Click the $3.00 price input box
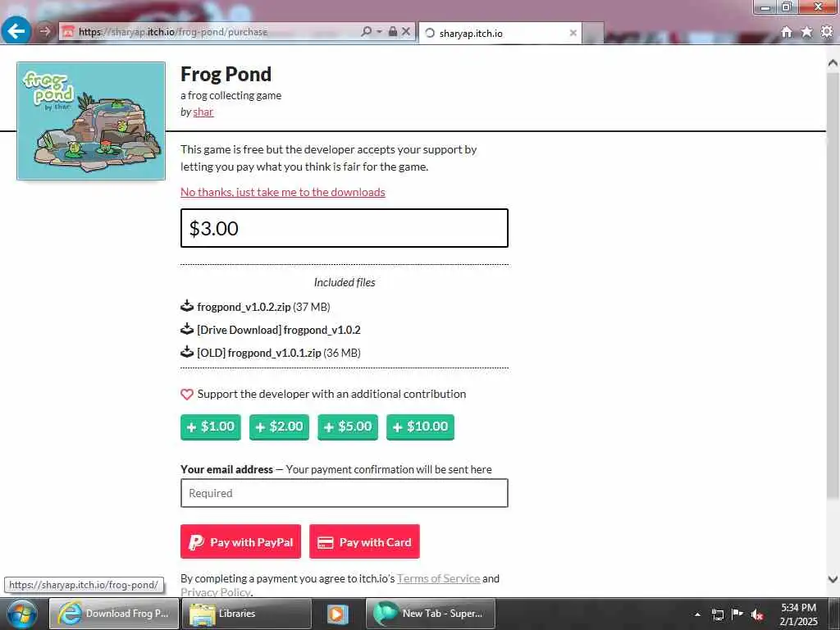Image resolution: width=840 pixels, height=630 pixels. (x=345, y=228)
